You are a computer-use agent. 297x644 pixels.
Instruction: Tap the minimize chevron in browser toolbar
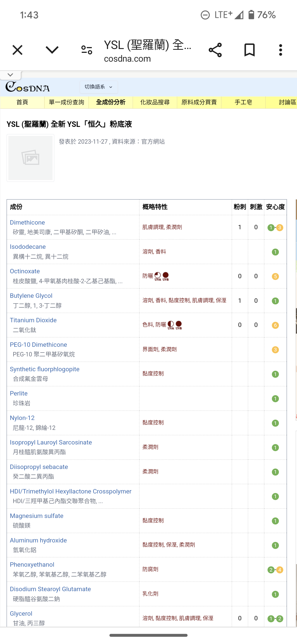click(52, 50)
